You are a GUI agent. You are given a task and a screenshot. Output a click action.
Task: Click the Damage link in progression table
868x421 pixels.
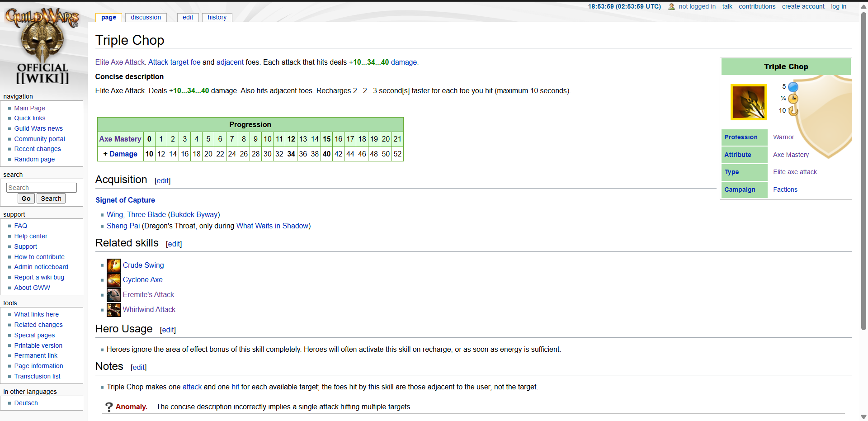pos(123,154)
